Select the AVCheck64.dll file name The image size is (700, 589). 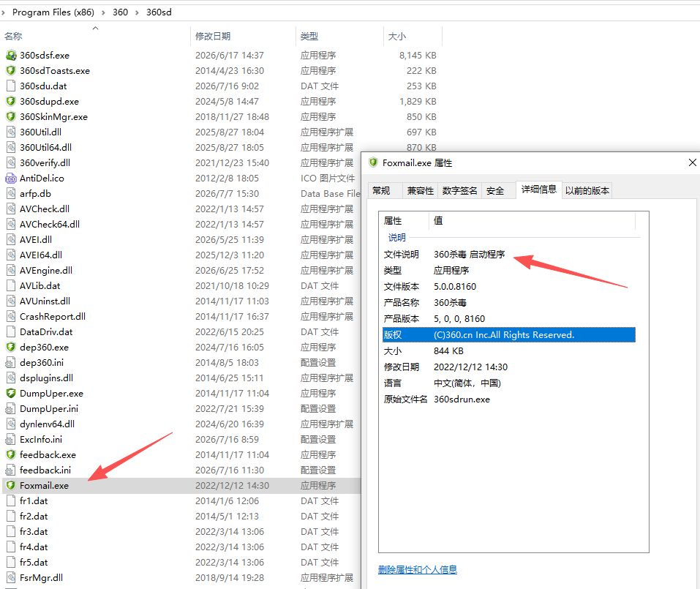[50, 224]
